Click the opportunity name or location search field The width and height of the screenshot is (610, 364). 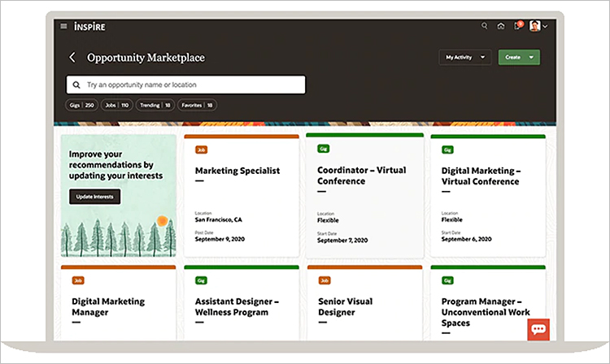pos(186,84)
